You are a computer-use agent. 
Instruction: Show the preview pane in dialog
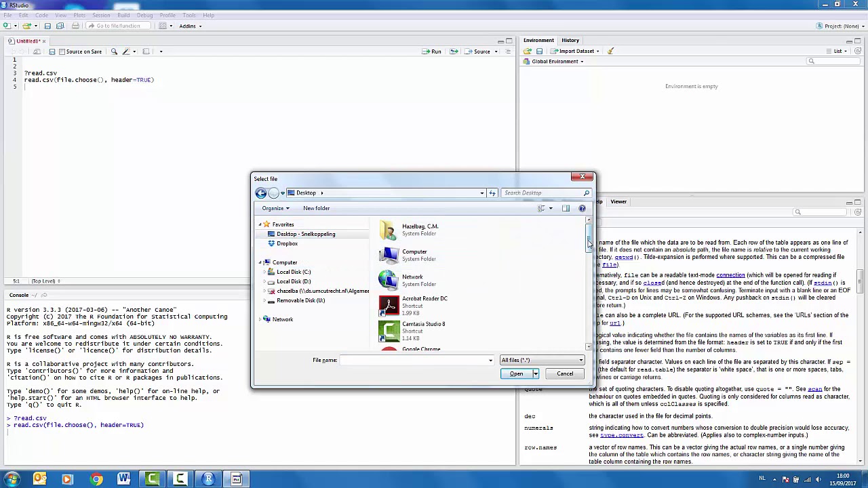click(x=566, y=208)
